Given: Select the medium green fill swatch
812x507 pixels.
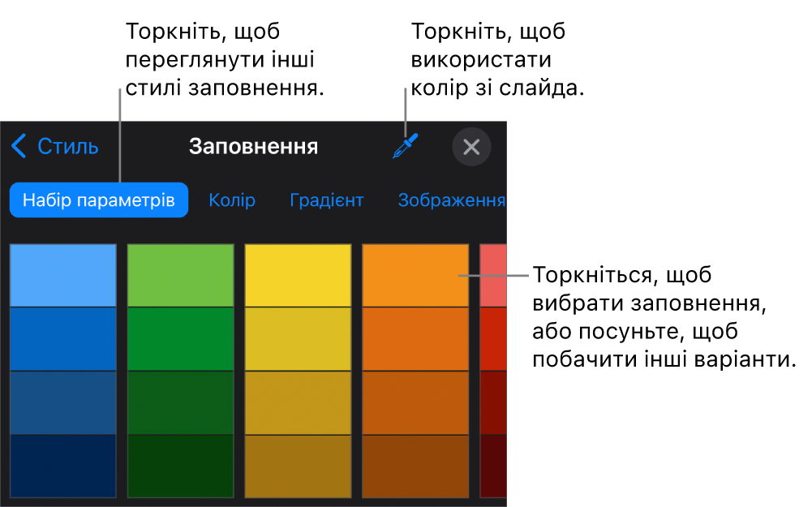Looking at the screenshot, I should pyautogui.click(x=181, y=339).
